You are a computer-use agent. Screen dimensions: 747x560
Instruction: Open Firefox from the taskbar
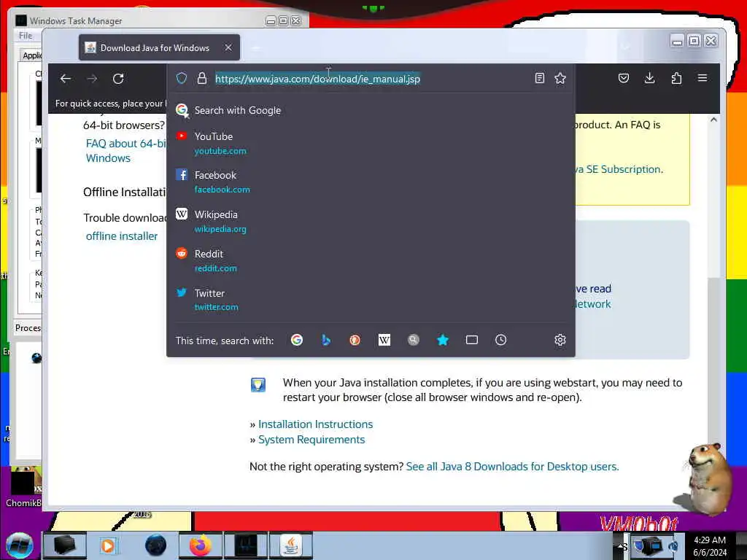pos(201,545)
